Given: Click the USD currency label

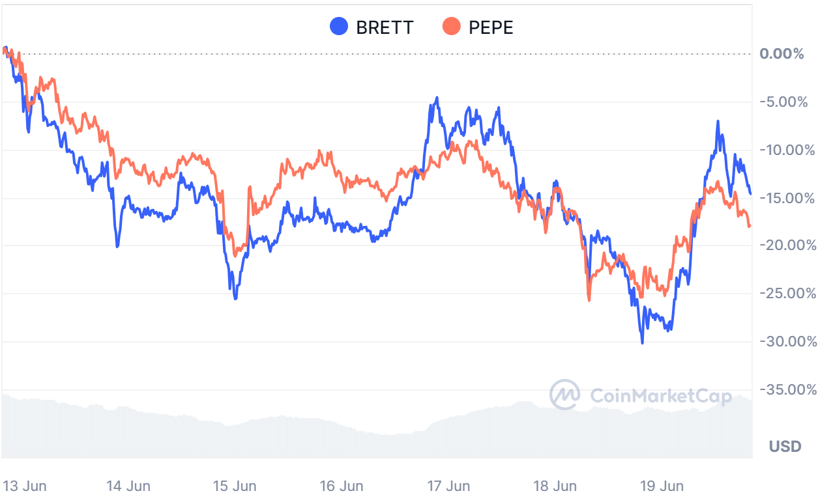Looking at the screenshot, I should (785, 447).
